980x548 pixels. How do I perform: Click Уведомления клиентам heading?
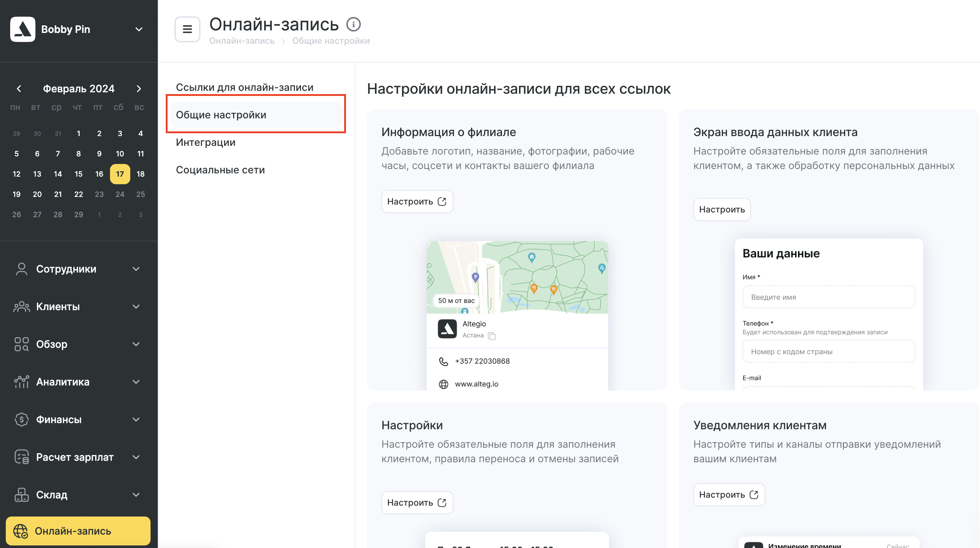point(760,425)
